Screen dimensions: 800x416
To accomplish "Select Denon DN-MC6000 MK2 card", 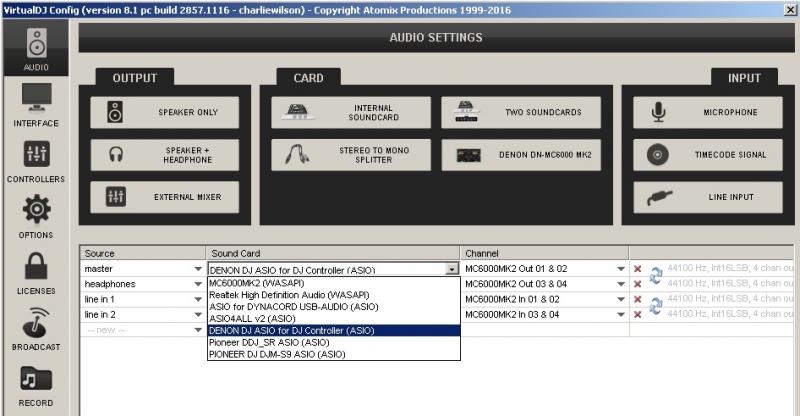I will tap(521, 155).
